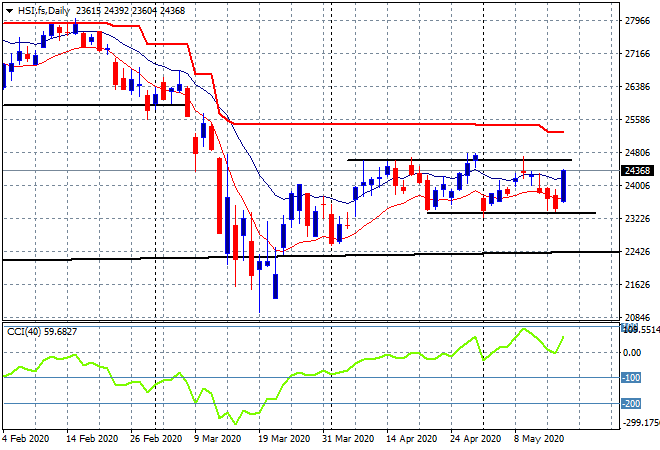Click the HSI.fs,Daily chart title
Image resolution: width=660 pixels, height=450 pixels.
pos(44,11)
